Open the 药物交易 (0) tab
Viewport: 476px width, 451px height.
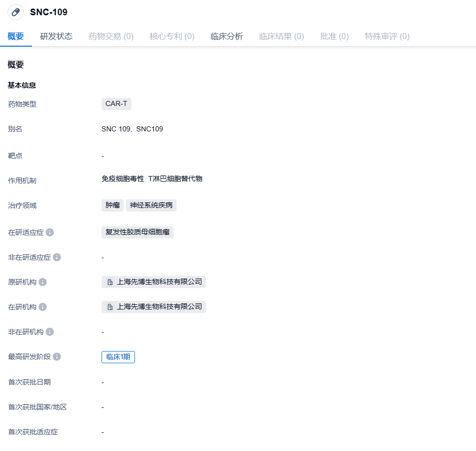(x=111, y=36)
